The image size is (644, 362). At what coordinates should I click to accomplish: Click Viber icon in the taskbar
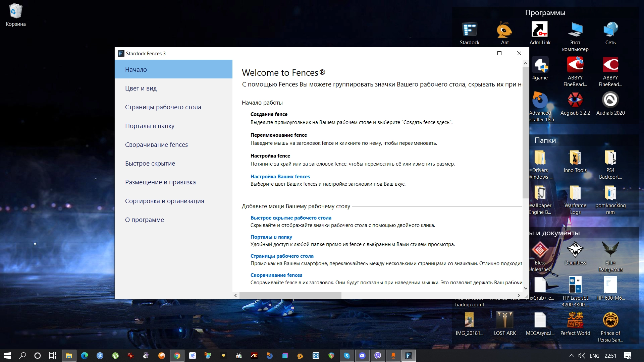pyautogui.click(x=378, y=356)
